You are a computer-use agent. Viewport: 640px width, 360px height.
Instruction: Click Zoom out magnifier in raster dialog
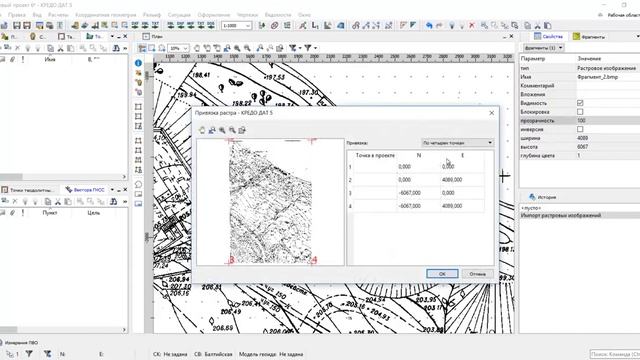(x=232, y=130)
